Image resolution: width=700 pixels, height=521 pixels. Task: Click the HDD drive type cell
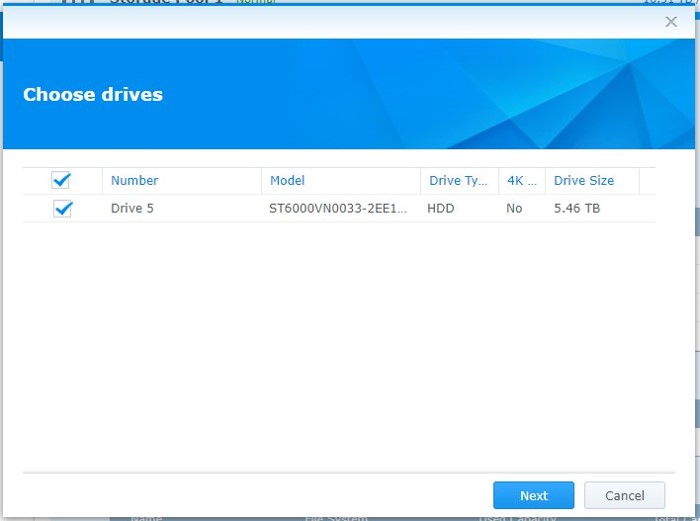tap(441, 208)
